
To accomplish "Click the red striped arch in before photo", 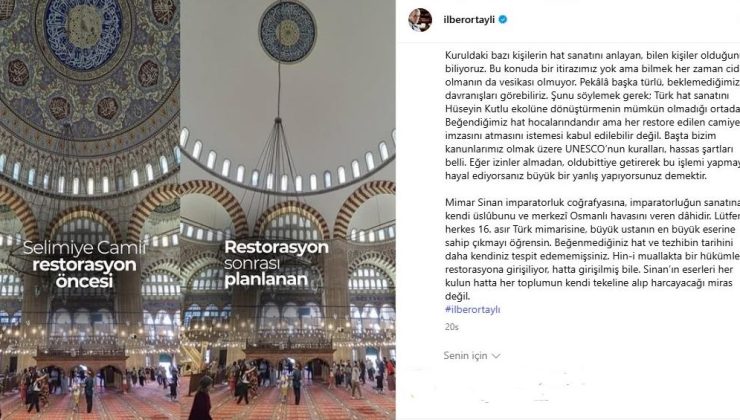I will click(83, 220).
